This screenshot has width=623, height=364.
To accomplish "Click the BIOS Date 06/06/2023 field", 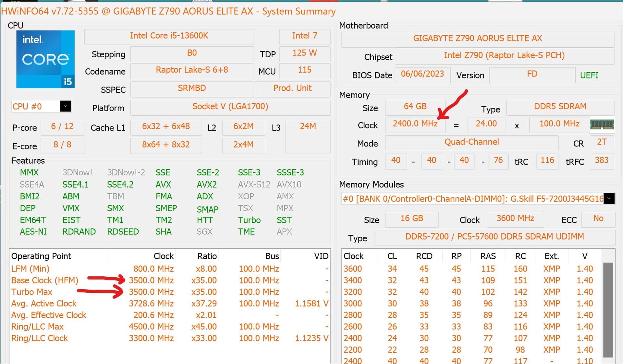I will tap(422, 74).
